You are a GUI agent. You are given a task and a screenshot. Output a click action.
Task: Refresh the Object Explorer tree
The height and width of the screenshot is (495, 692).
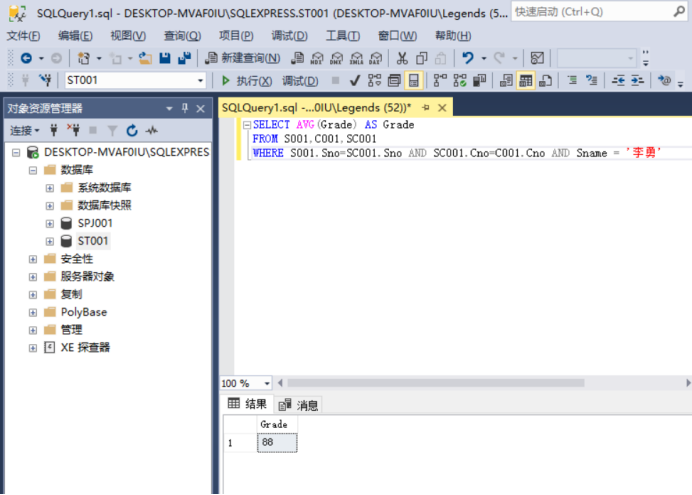tap(132, 131)
